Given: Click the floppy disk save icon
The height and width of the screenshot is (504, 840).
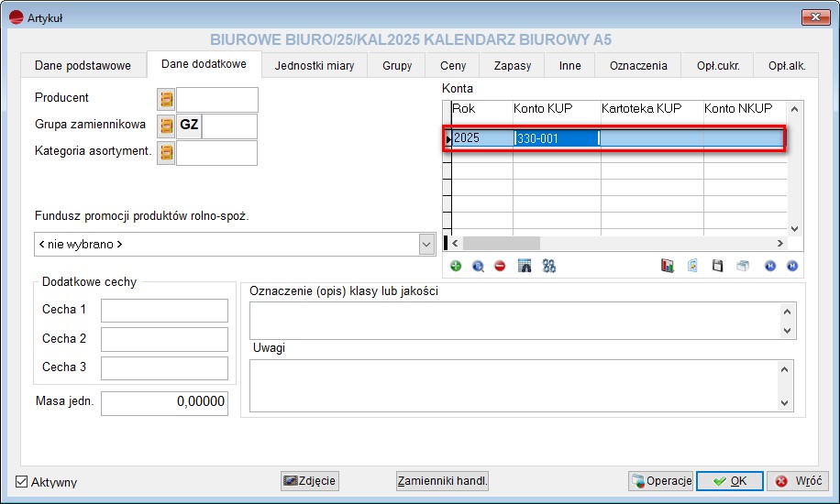Looking at the screenshot, I should [x=718, y=266].
